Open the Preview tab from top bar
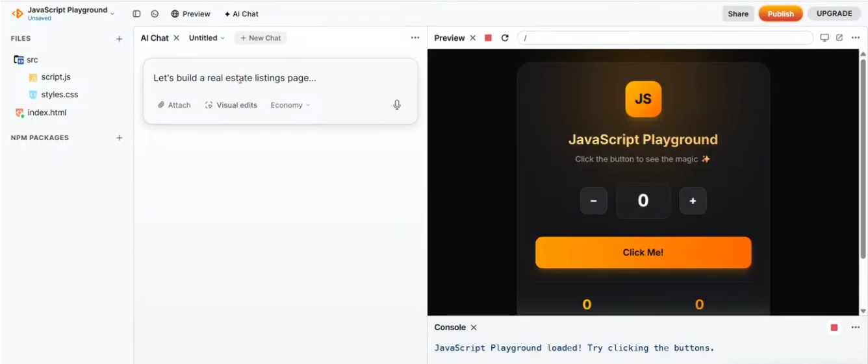868x364 pixels. 190,14
